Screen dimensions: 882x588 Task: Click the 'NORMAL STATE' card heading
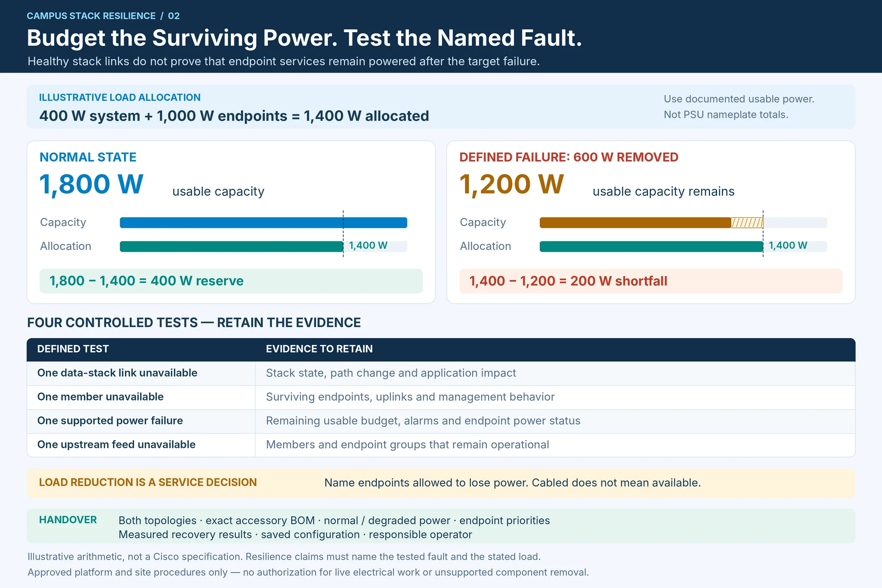(x=88, y=157)
